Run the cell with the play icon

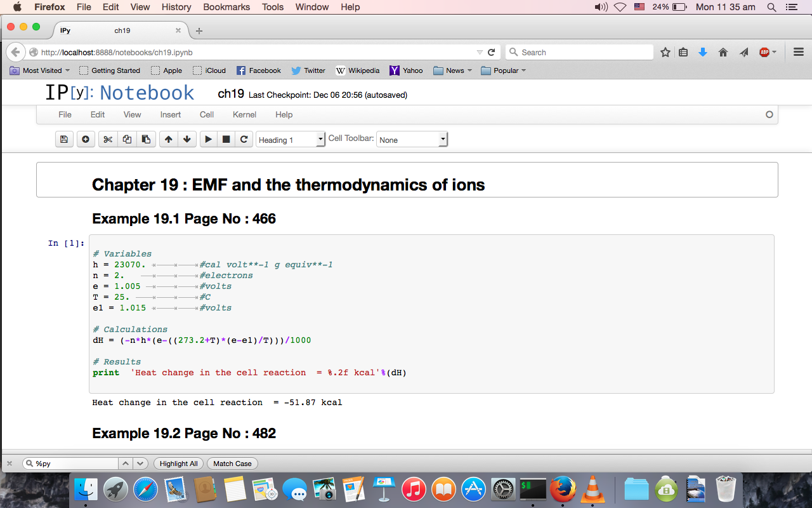pyautogui.click(x=208, y=140)
